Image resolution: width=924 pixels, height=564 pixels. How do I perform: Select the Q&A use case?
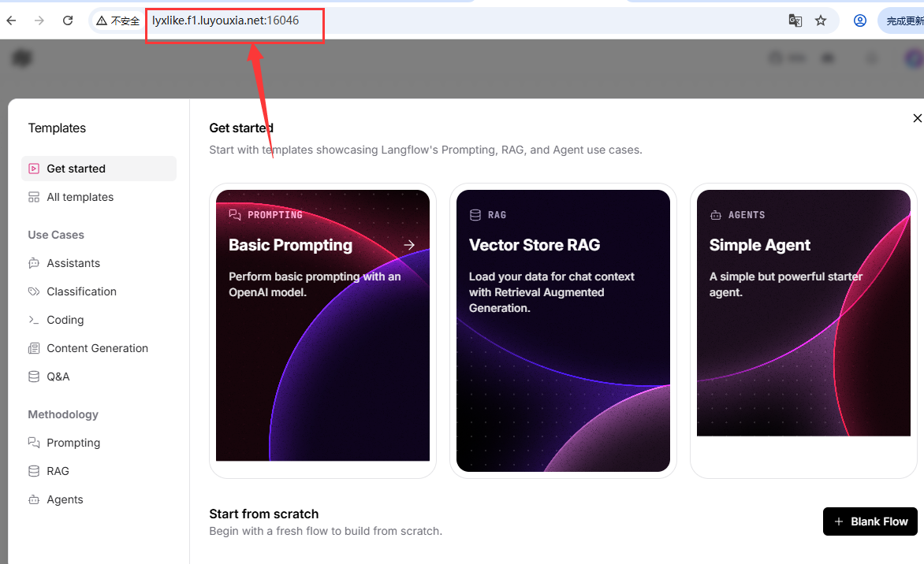(x=99, y=377)
